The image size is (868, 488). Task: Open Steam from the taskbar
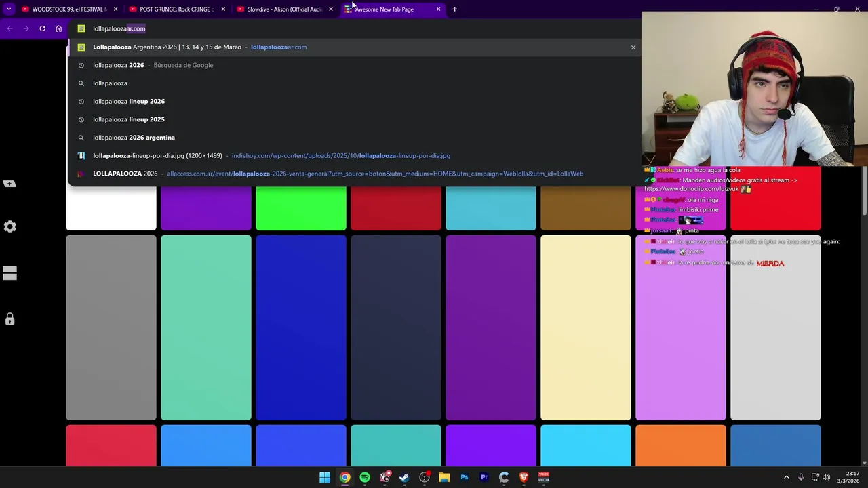point(404,477)
